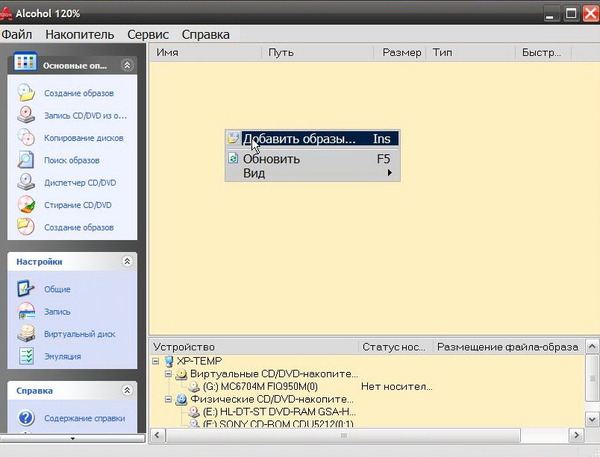Collapse the virtual CD/DVD drives node
This screenshot has height=457, width=600.
[168, 374]
